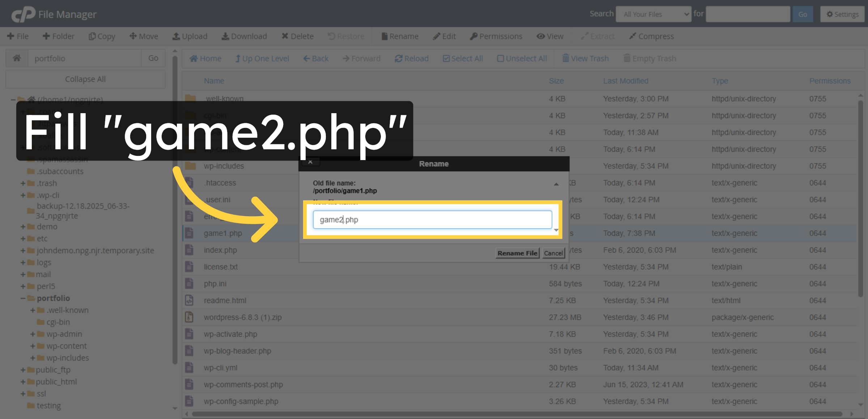The width and height of the screenshot is (868, 419).
Task: Open the Copy tool
Action: pos(102,36)
